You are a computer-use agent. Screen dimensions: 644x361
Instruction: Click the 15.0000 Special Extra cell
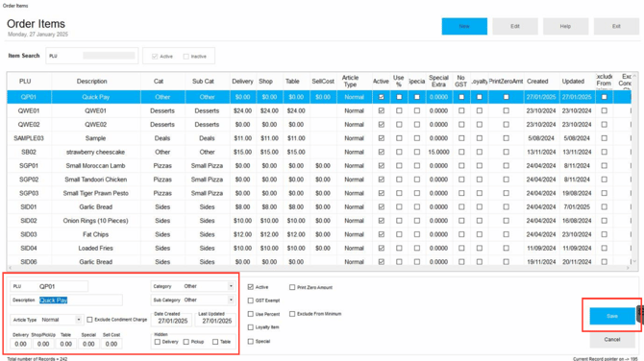438,152
